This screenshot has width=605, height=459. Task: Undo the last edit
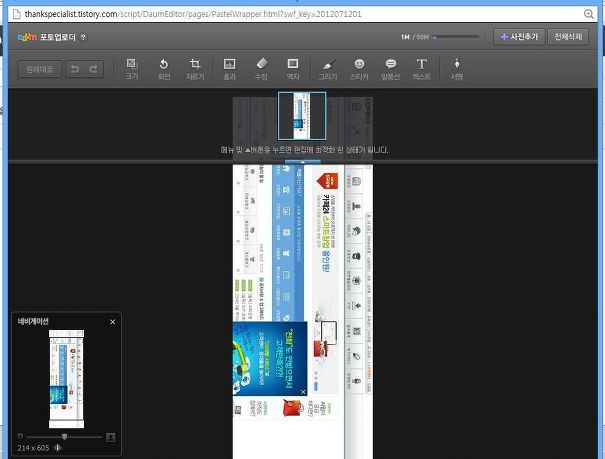(x=75, y=69)
